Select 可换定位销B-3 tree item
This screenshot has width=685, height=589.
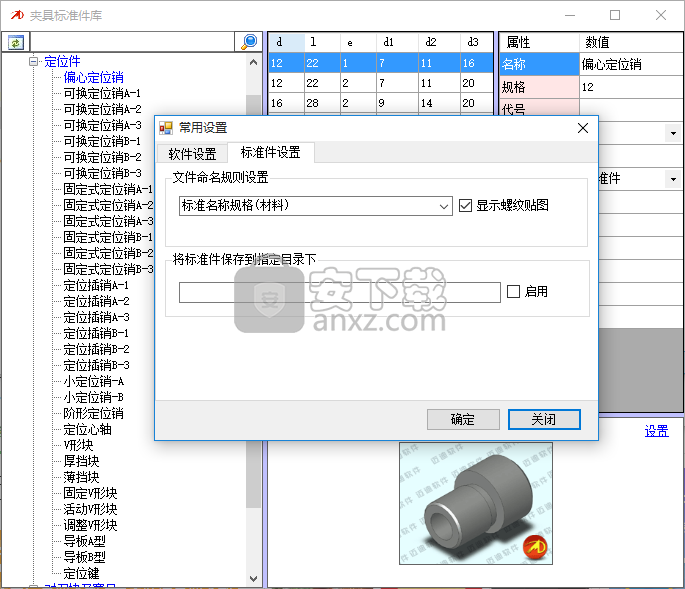tap(102, 173)
